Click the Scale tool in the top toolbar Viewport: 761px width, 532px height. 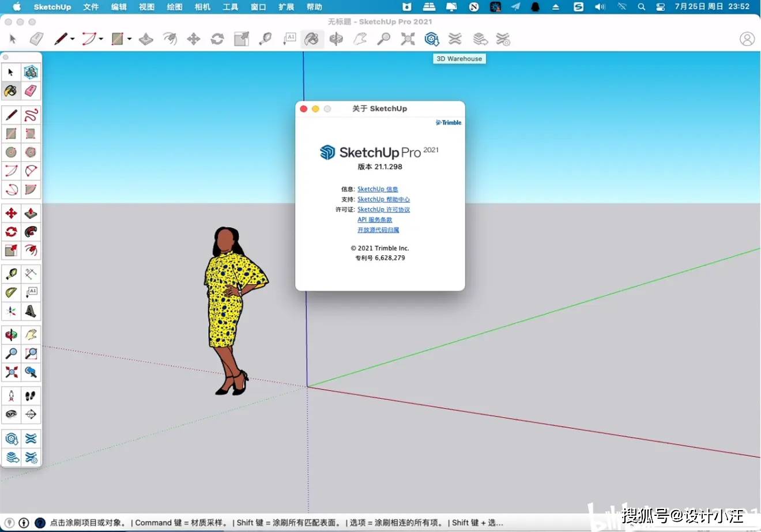tap(241, 39)
